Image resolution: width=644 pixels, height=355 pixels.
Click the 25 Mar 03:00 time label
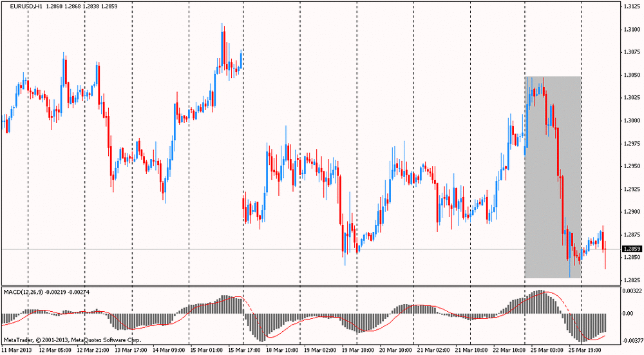(547, 350)
